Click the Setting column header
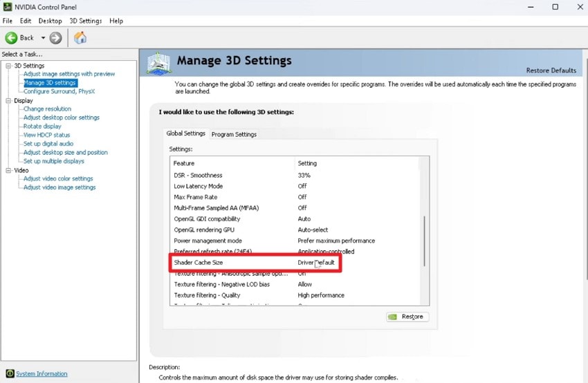Image resolution: width=588 pixels, height=383 pixels. [357, 163]
